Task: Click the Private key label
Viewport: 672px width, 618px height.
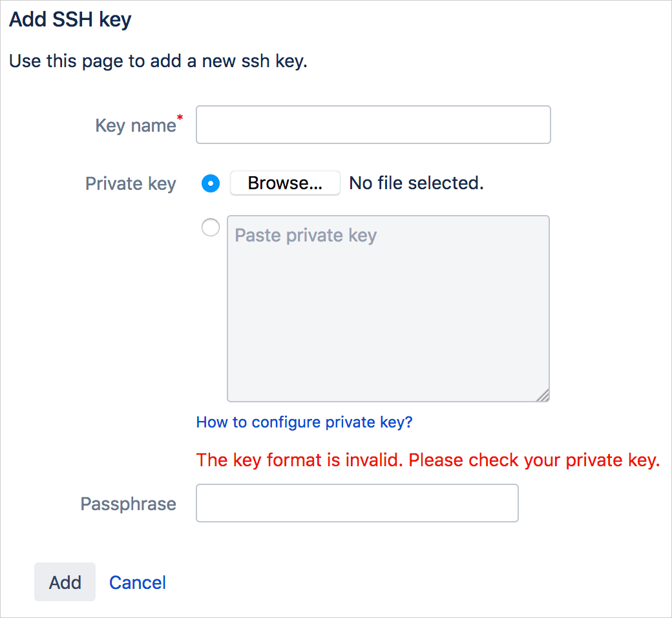Action: pyautogui.click(x=131, y=183)
